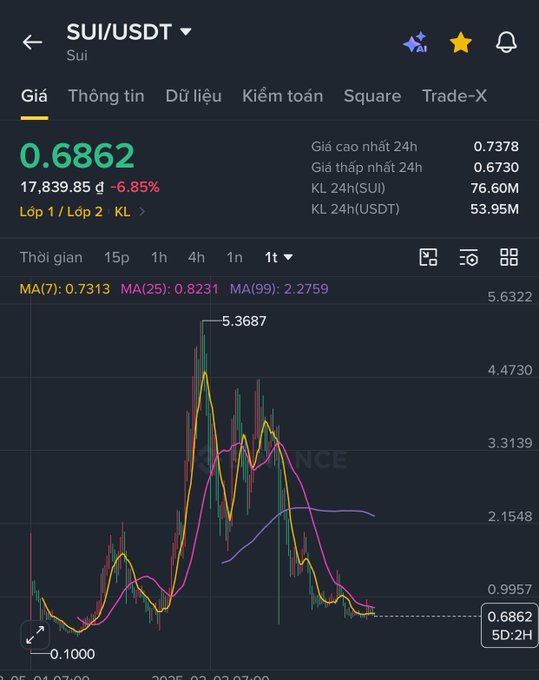Click Giá cao nhất 24h value 0.7378

click(496, 147)
